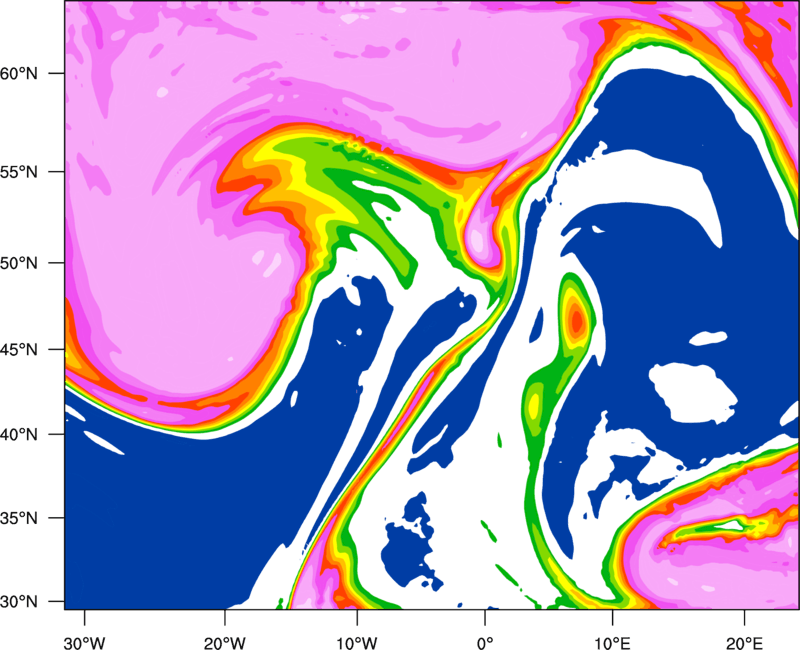
Task: Click the 35°N latitude label
Action: [19, 518]
